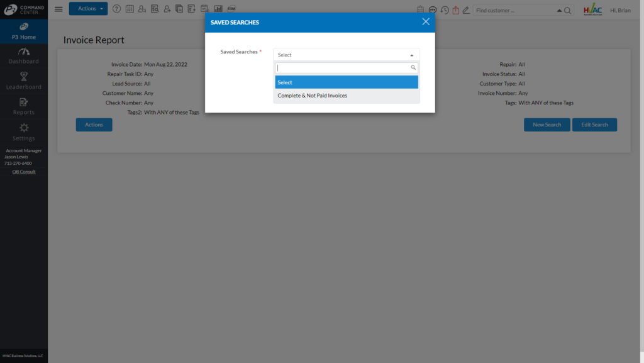Screen dimensions: 644x363
Task: Close the Saved Searches dialog
Action: click(x=426, y=21)
